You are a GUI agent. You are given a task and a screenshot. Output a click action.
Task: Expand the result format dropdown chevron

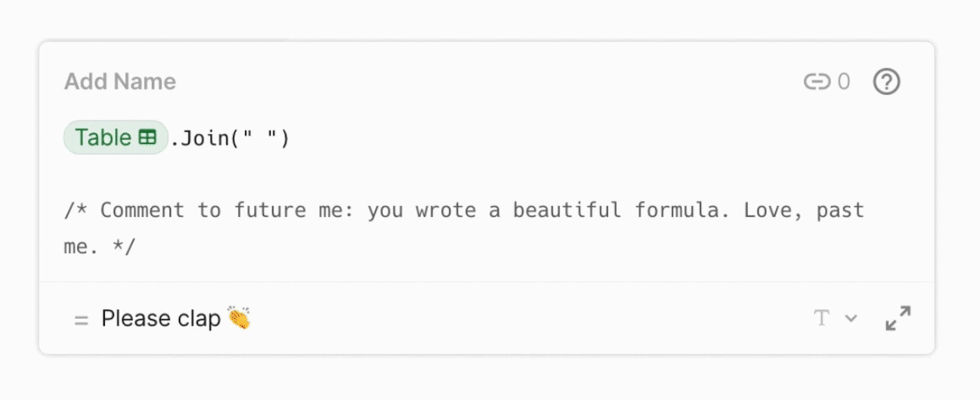(851, 318)
